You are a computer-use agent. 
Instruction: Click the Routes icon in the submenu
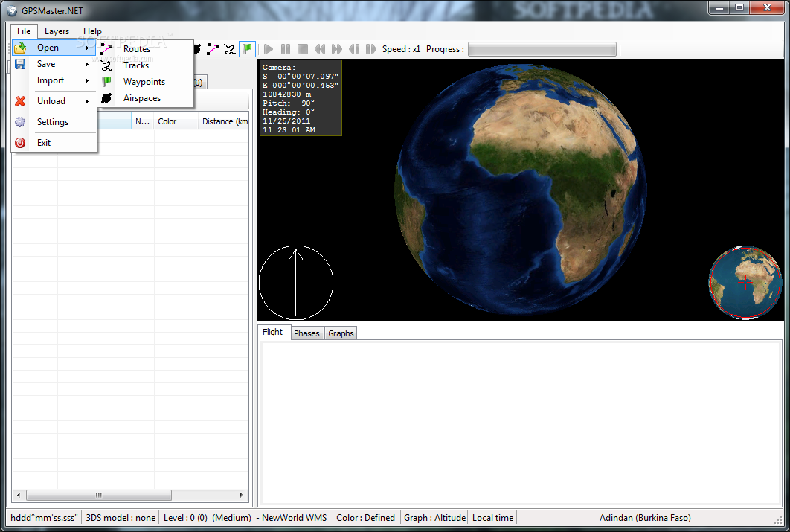(x=106, y=49)
